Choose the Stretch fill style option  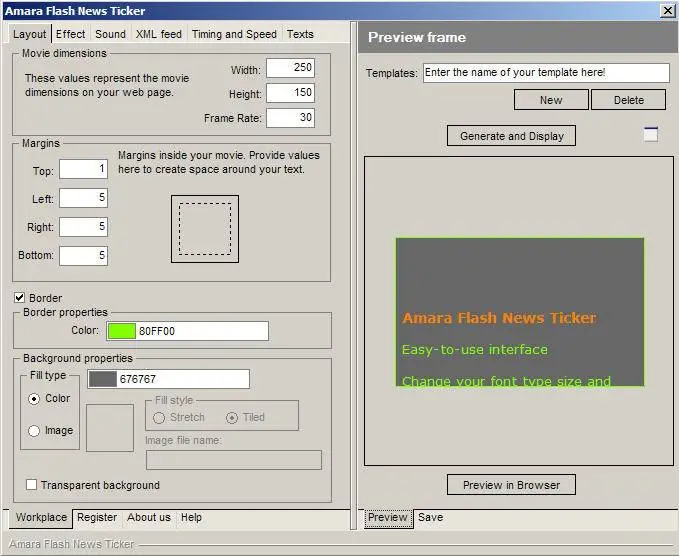(x=159, y=417)
